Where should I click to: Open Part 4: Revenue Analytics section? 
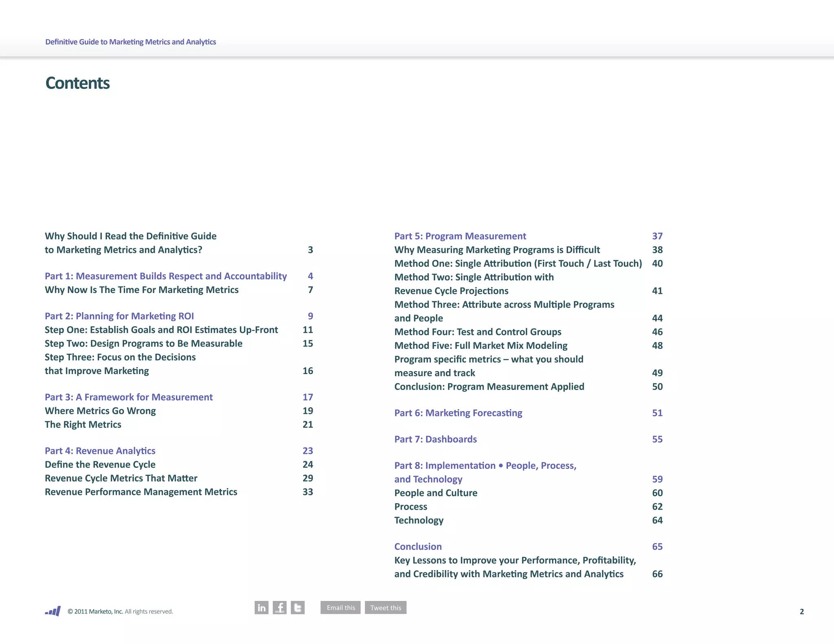point(100,451)
